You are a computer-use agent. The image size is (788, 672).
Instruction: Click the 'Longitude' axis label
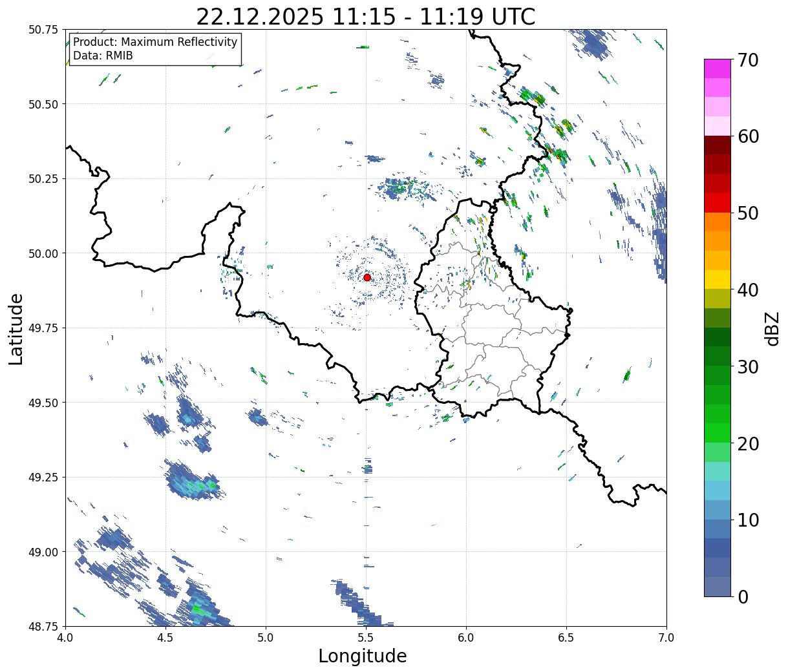point(363,656)
